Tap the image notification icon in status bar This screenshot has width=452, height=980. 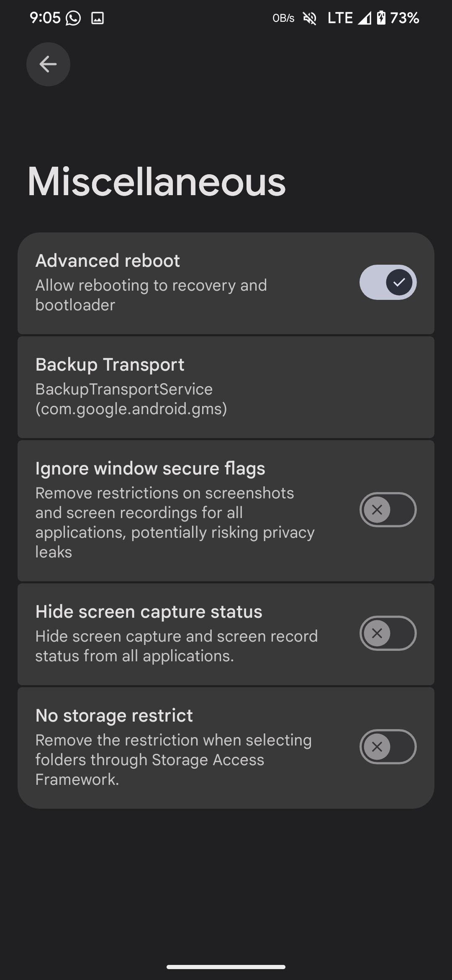pyautogui.click(x=98, y=18)
